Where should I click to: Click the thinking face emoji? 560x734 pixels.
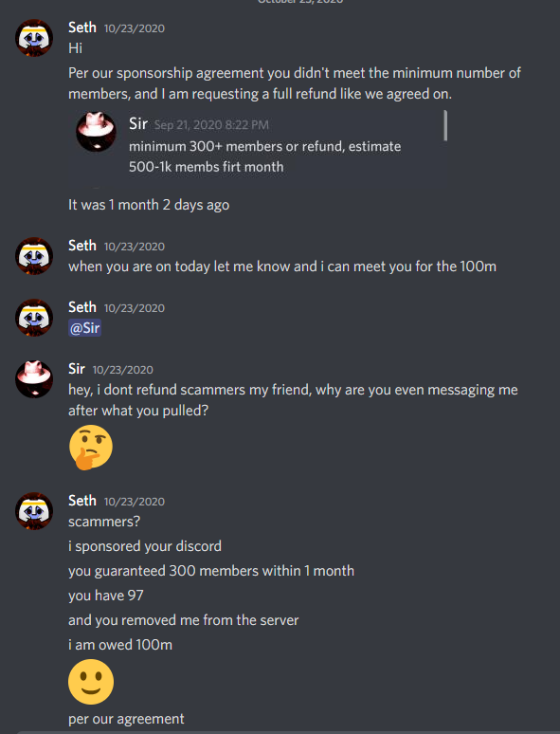click(91, 447)
